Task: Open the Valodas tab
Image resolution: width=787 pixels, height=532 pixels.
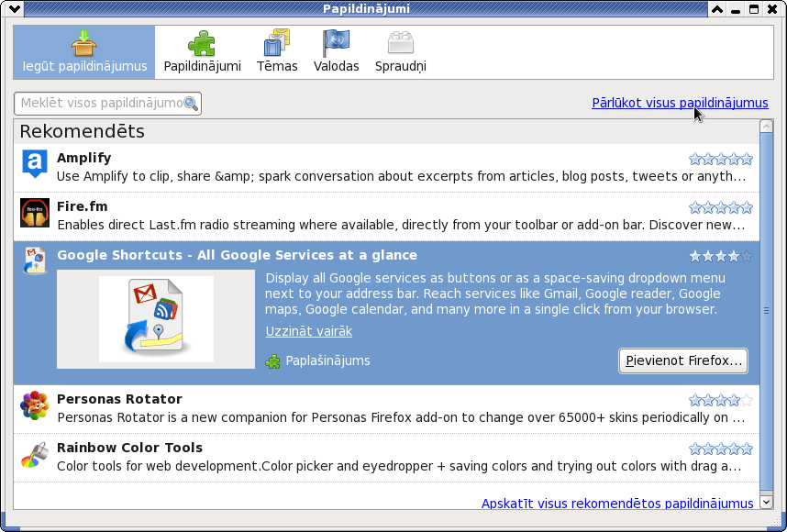Action: 336,52
